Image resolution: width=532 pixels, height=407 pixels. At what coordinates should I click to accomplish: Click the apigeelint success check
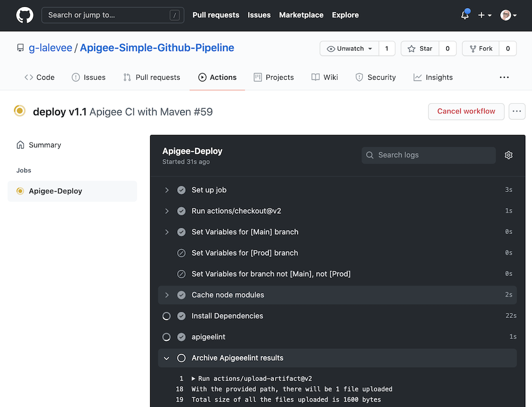click(x=181, y=337)
